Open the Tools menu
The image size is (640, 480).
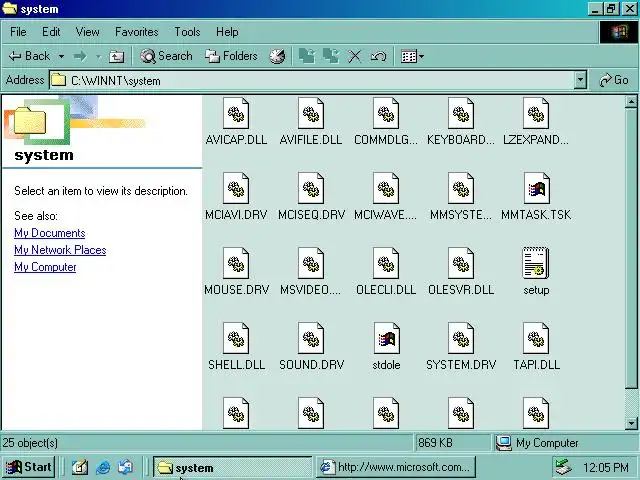click(x=187, y=32)
